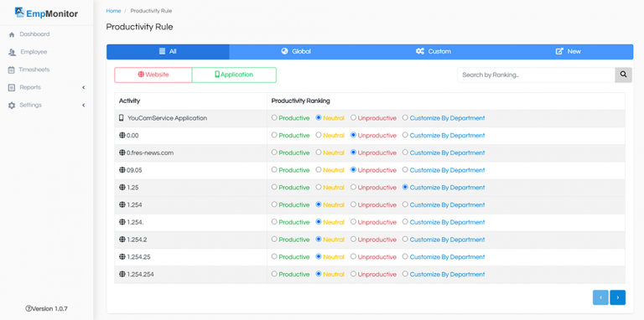Click the Dashboard home icon in sidebar
Image resolution: width=644 pixels, height=320 pixels.
pos(12,34)
